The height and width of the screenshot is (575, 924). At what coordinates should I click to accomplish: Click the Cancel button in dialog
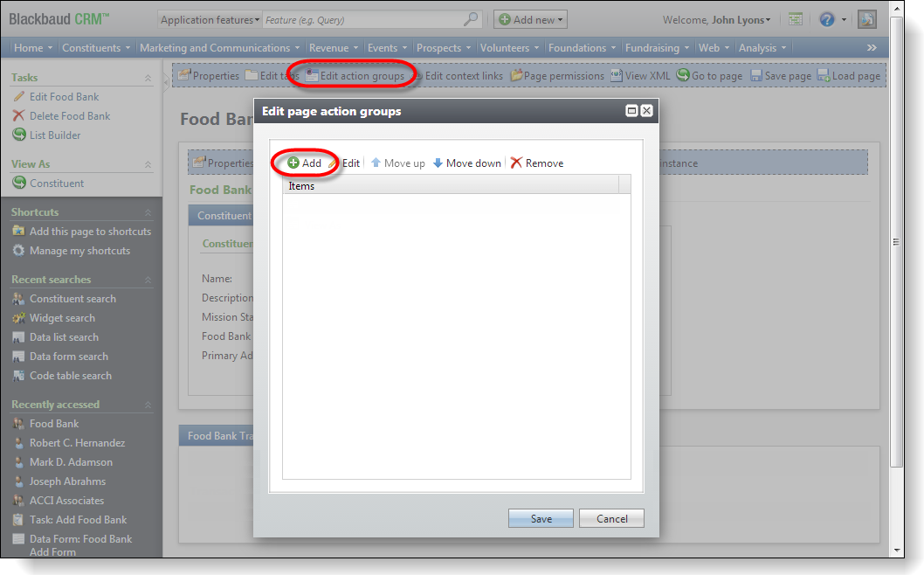click(611, 518)
